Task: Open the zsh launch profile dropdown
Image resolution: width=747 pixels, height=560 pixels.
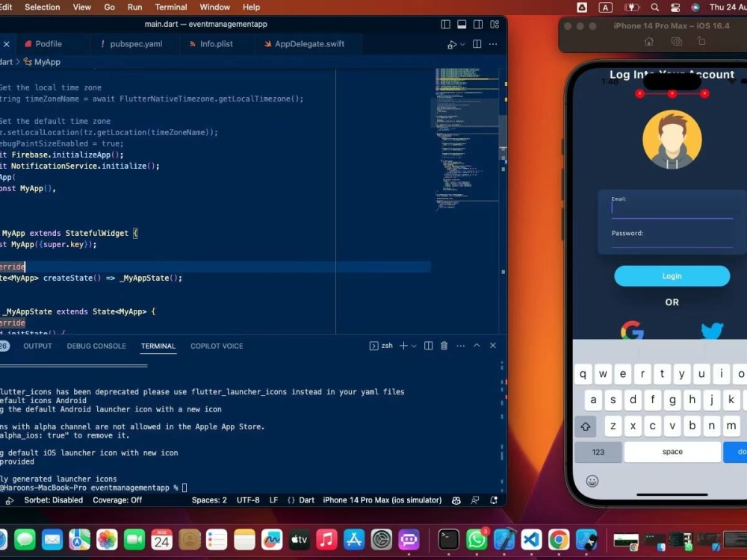Action: click(413, 346)
